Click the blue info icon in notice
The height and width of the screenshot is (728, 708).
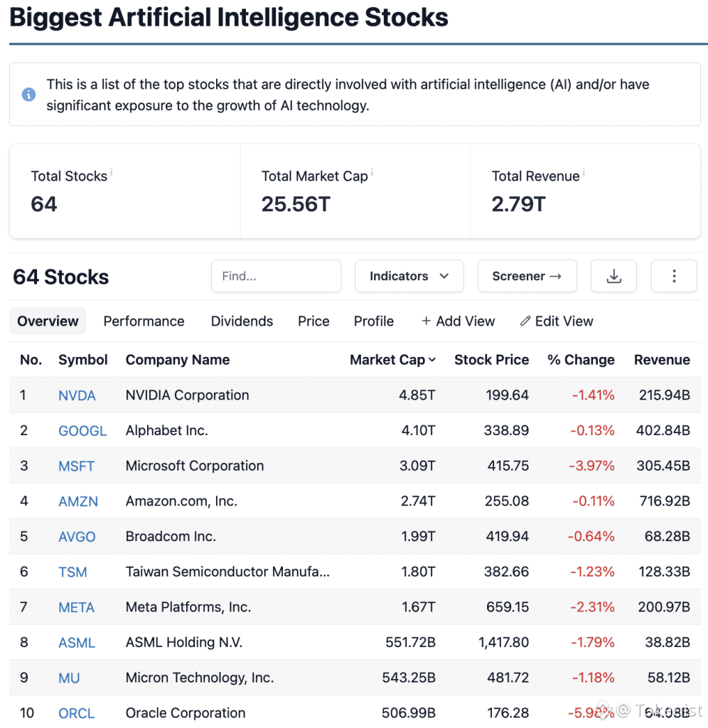pyautogui.click(x=29, y=95)
